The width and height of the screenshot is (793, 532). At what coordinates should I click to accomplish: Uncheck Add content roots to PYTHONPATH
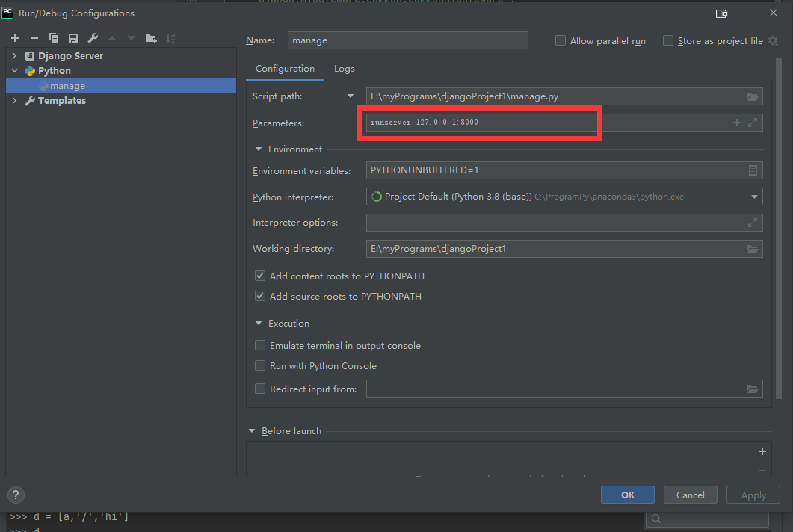[x=260, y=276]
